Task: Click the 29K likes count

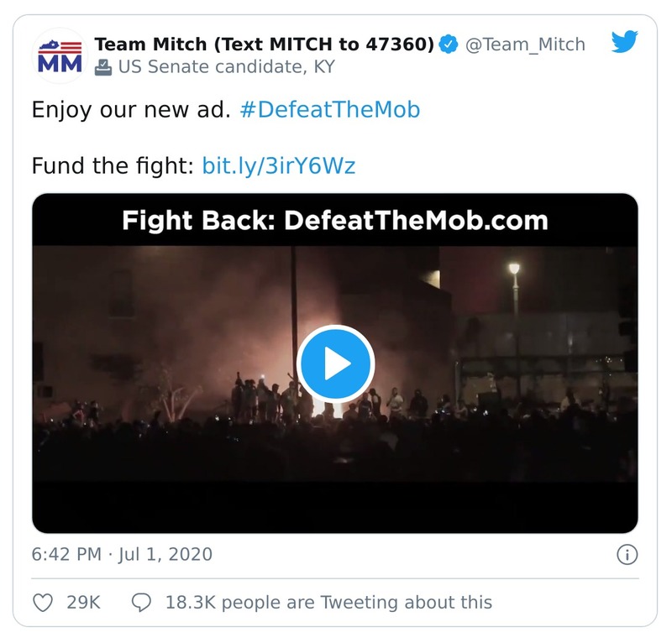Action: pyautogui.click(x=84, y=602)
